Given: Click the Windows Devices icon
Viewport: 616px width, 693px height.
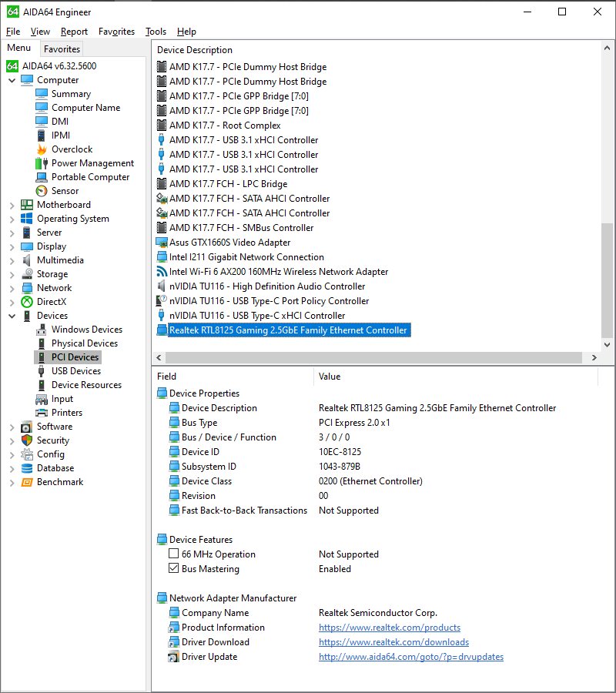Looking at the screenshot, I should tap(42, 330).
